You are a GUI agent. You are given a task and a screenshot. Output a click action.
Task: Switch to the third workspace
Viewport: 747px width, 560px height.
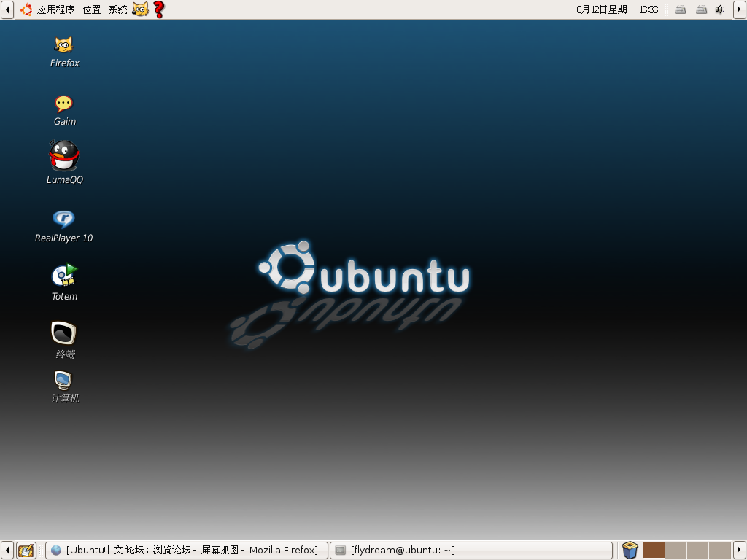[x=697, y=551]
